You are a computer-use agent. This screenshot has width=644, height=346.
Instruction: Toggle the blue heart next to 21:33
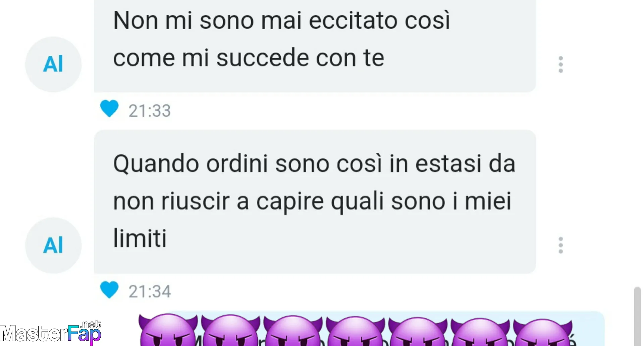[x=109, y=109]
